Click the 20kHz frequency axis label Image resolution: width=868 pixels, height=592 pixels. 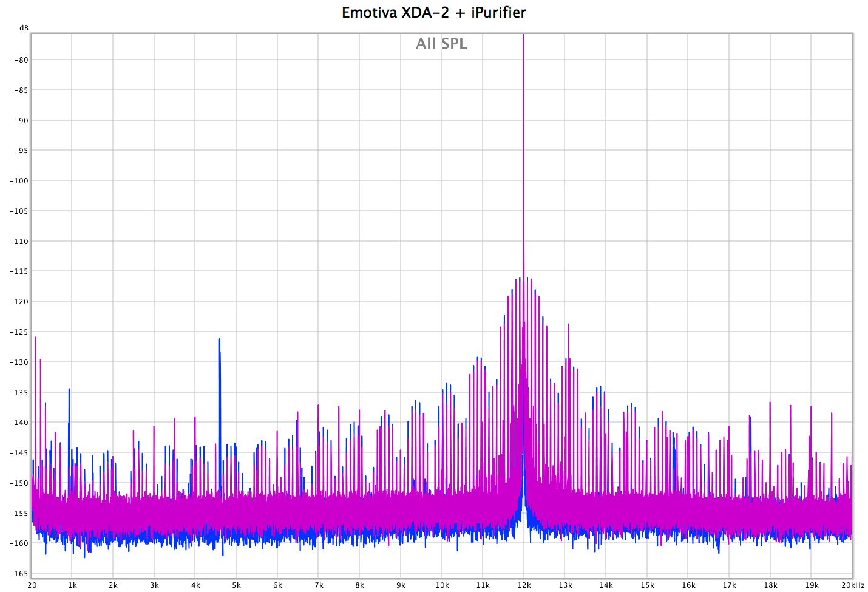(x=852, y=585)
